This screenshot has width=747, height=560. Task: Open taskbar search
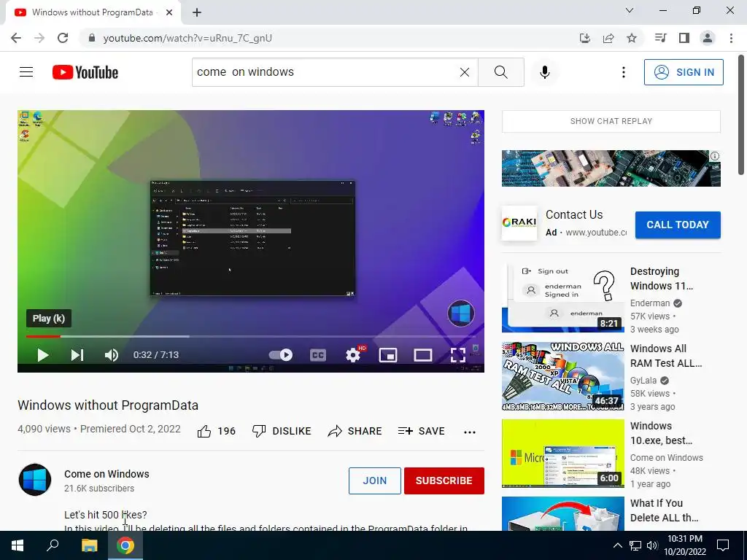tap(53, 545)
